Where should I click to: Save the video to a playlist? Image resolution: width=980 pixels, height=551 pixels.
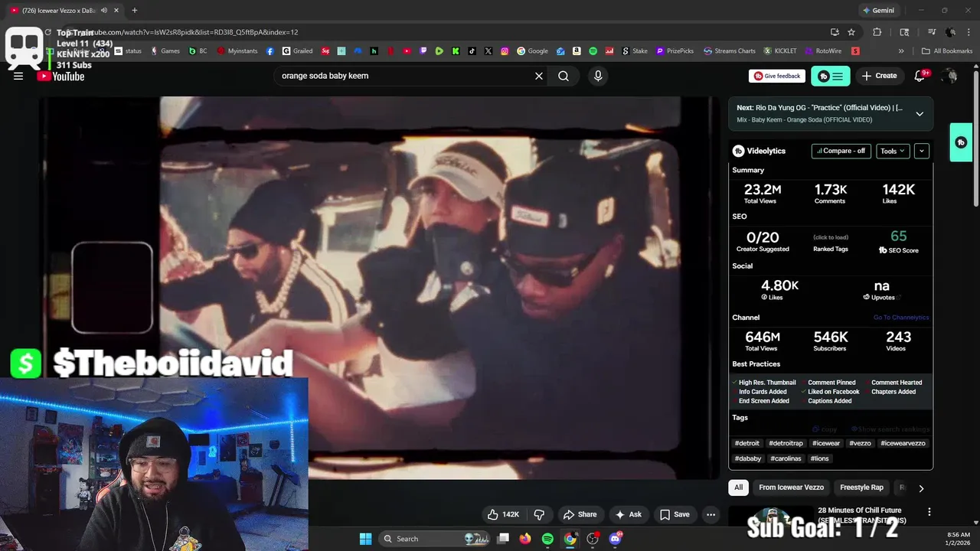pos(675,514)
